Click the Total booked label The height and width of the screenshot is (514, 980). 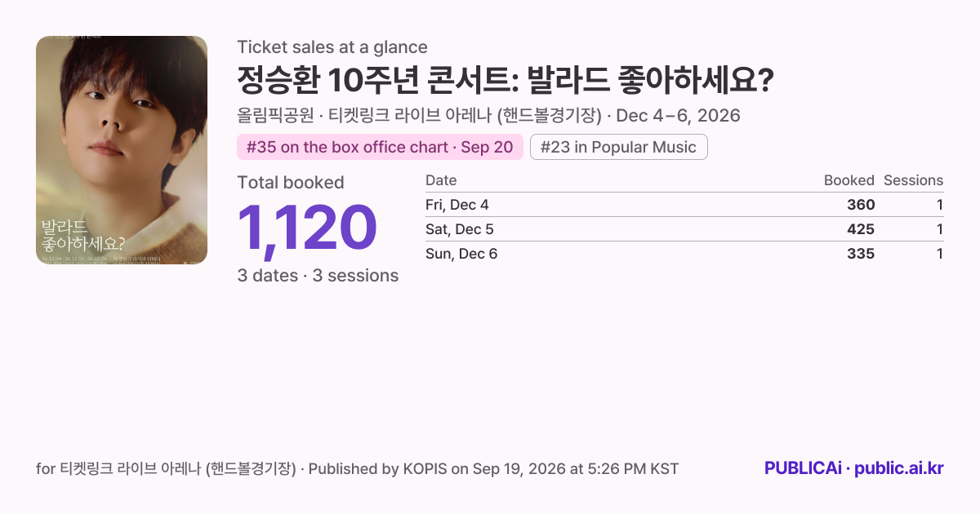click(291, 183)
